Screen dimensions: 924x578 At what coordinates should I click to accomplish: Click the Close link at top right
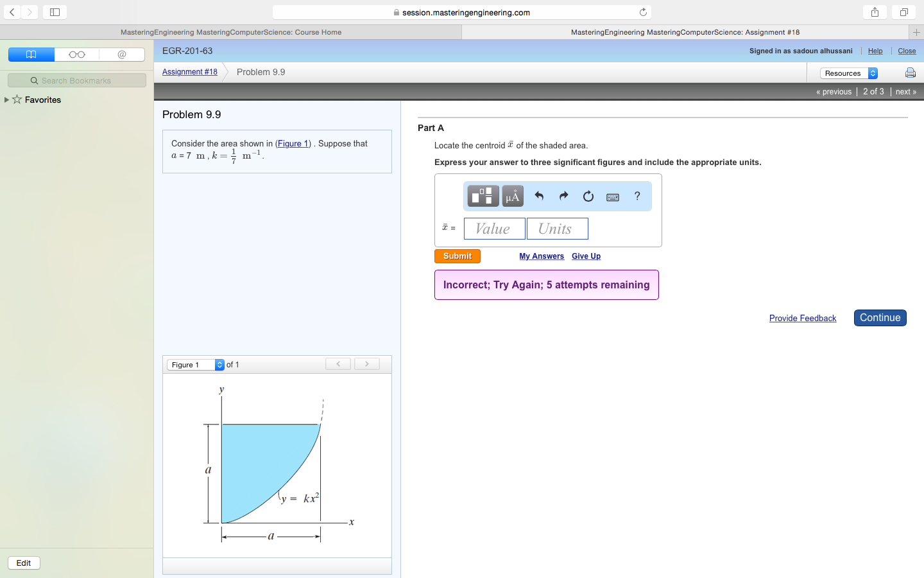[907, 51]
